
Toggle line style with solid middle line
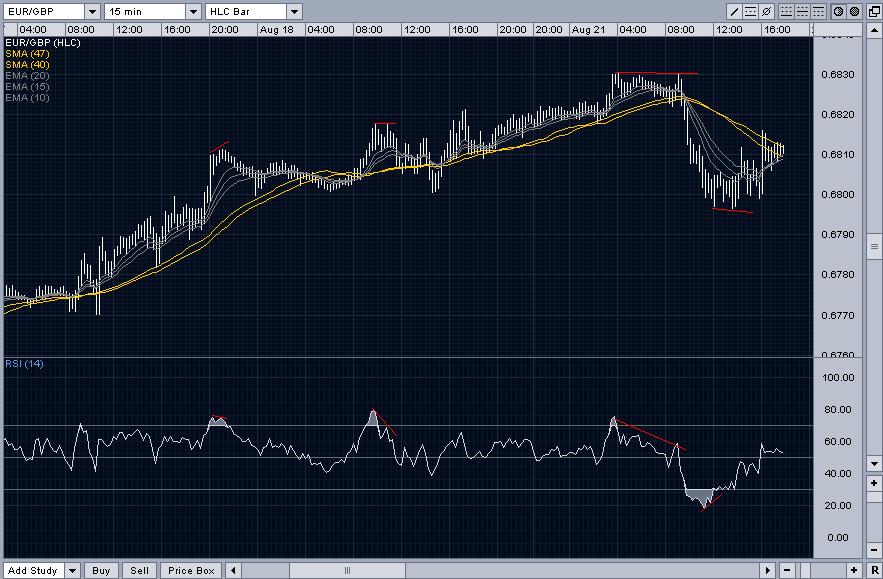click(x=802, y=12)
